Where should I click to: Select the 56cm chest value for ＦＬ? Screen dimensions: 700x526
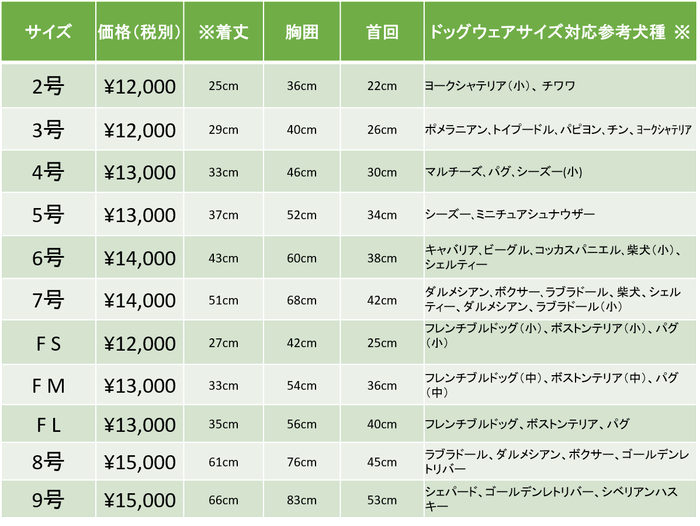coord(302,423)
